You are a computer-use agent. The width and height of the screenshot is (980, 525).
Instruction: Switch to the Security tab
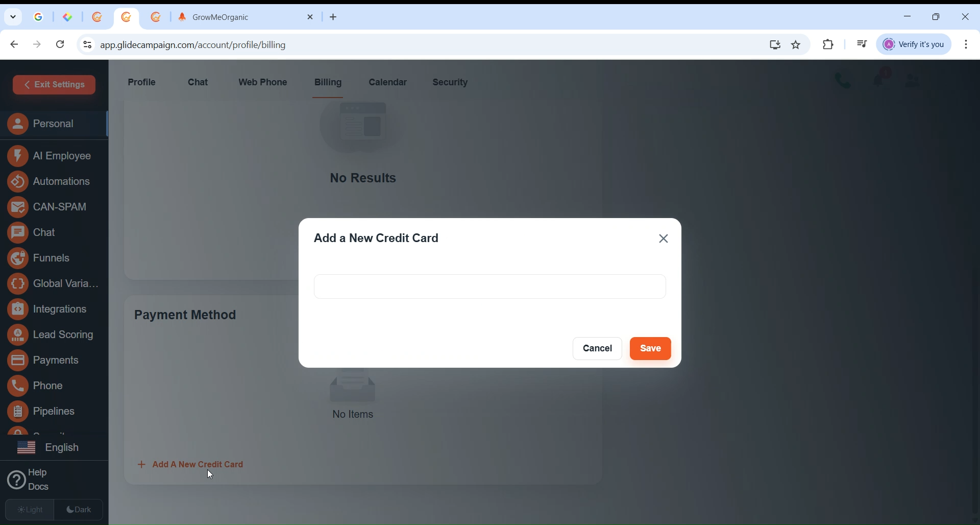tap(450, 83)
